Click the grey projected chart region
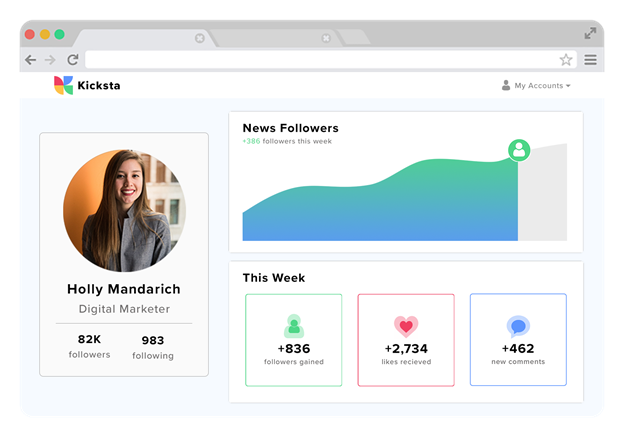 (542, 195)
